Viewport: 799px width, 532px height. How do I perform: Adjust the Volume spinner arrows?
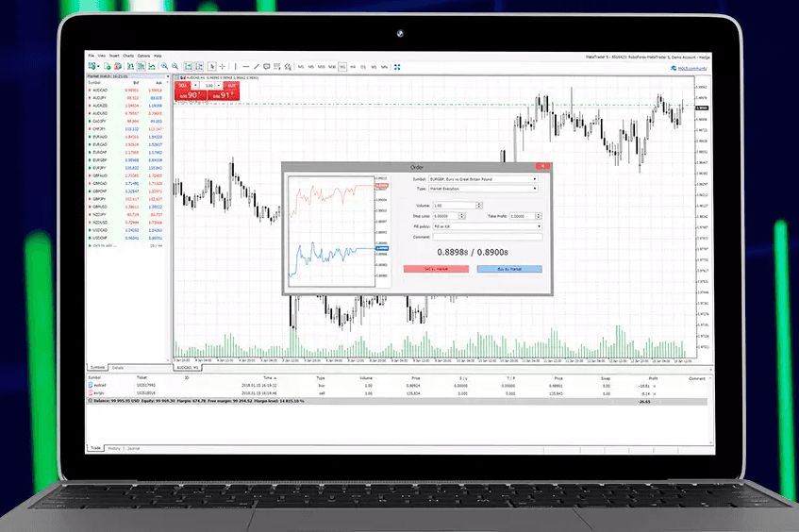pyautogui.click(x=479, y=206)
